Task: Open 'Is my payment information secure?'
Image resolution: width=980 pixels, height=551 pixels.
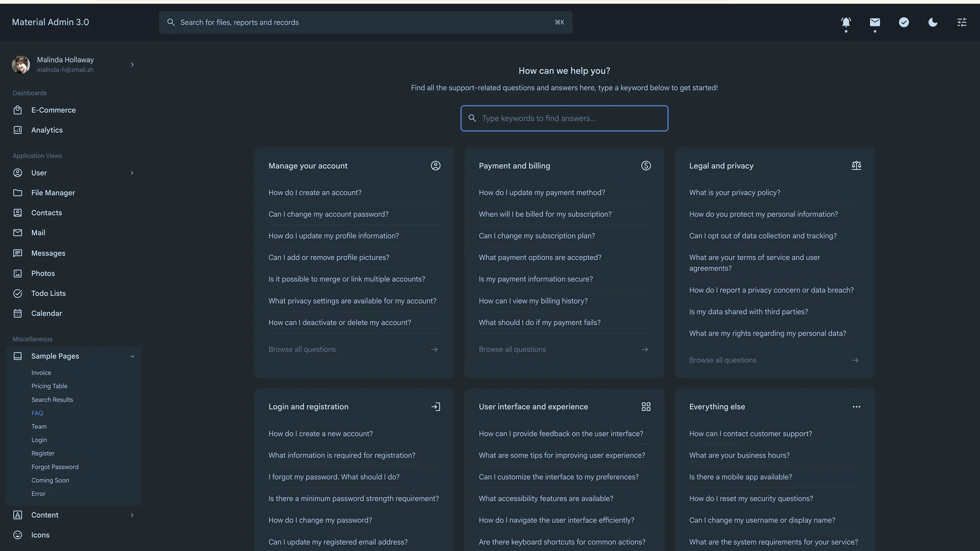Action: [535, 279]
